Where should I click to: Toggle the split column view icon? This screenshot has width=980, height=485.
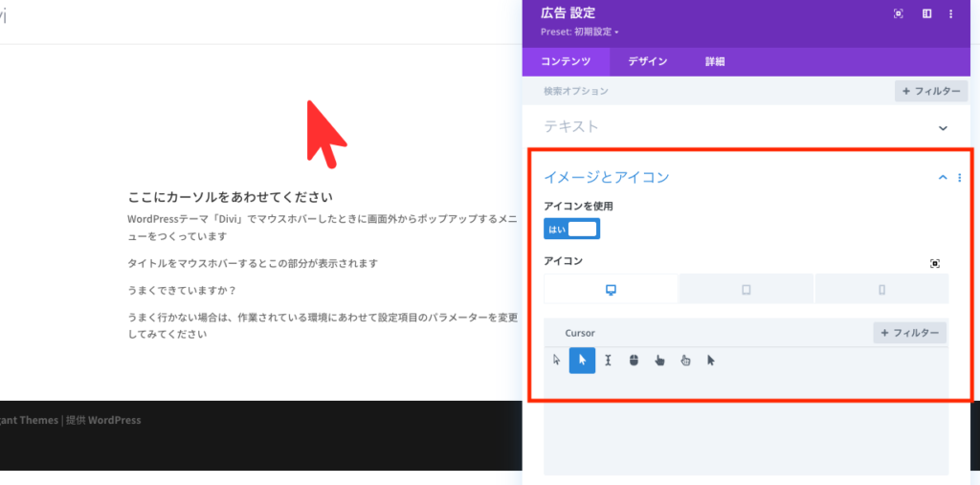pyautogui.click(x=927, y=13)
